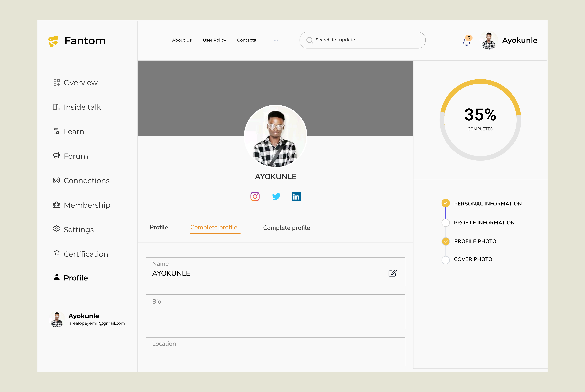Open the User Policy link

214,40
